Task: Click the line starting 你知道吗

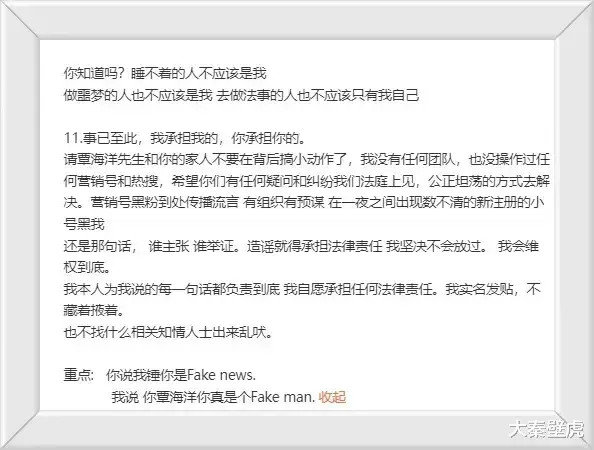Action: click(165, 73)
